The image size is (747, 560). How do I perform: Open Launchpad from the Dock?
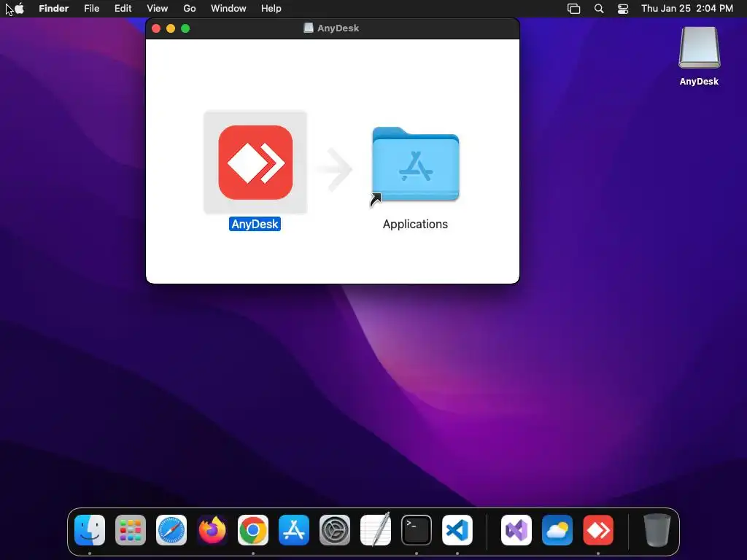(131, 530)
